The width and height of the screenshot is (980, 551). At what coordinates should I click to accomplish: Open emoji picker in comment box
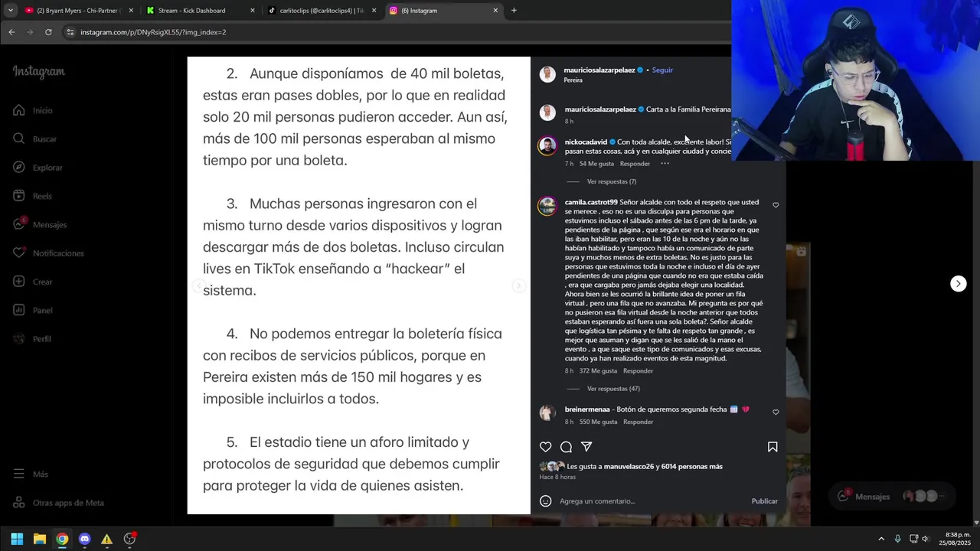coord(545,501)
